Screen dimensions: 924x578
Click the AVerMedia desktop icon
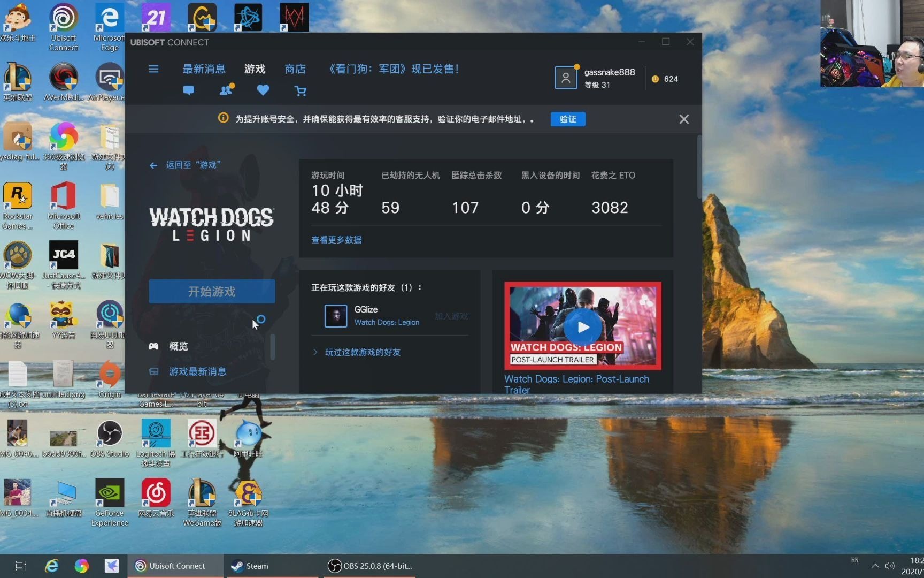pyautogui.click(x=64, y=82)
